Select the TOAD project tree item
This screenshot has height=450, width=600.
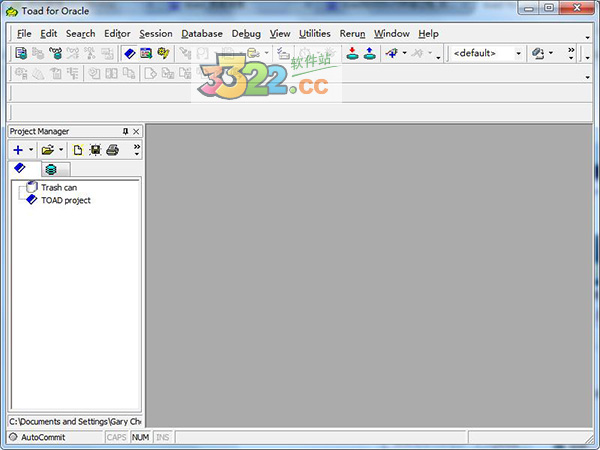click(65, 200)
